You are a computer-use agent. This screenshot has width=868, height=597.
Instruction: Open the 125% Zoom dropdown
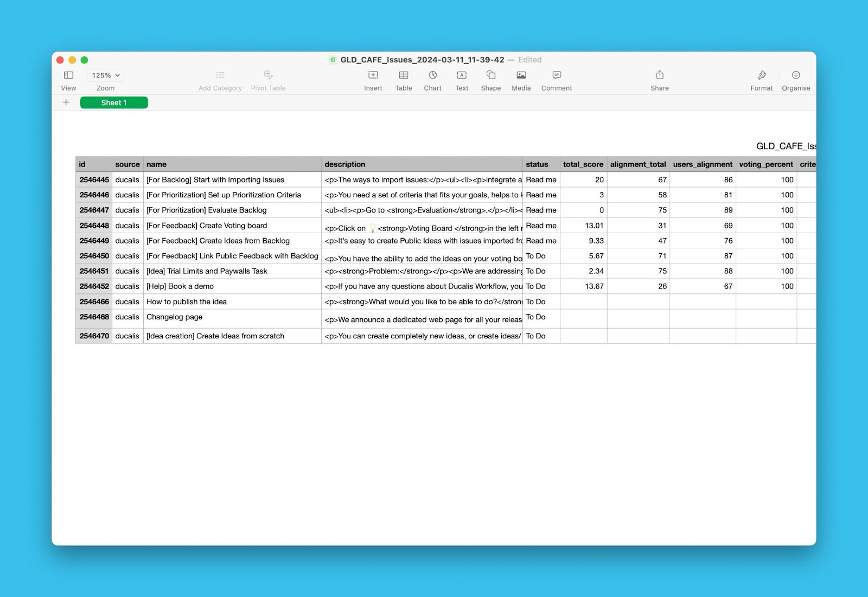pyautogui.click(x=105, y=75)
